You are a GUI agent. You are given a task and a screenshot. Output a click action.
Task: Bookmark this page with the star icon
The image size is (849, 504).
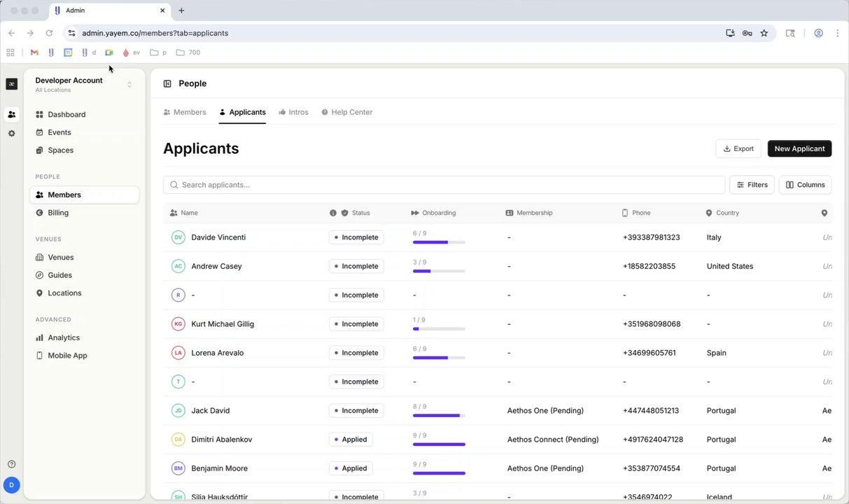click(x=764, y=33)
